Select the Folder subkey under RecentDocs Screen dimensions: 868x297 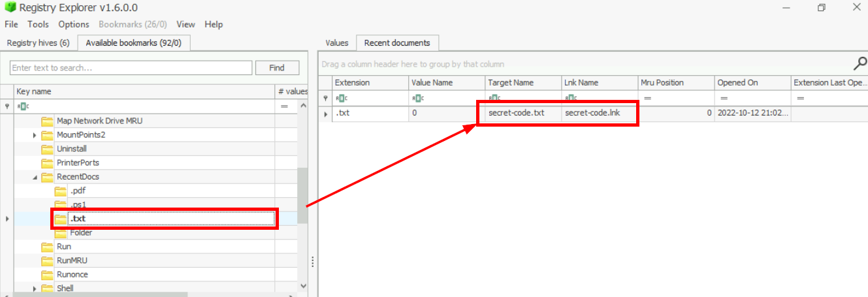[81, 233]
